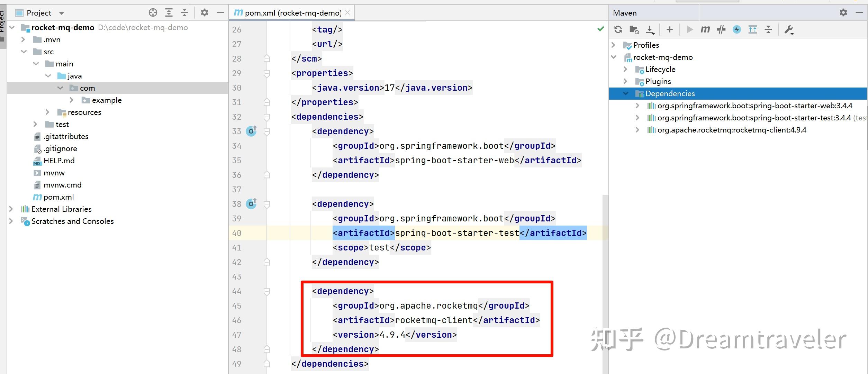Execute Maven Goal via the m icon

pyautogui.click(x=705, y=29)
